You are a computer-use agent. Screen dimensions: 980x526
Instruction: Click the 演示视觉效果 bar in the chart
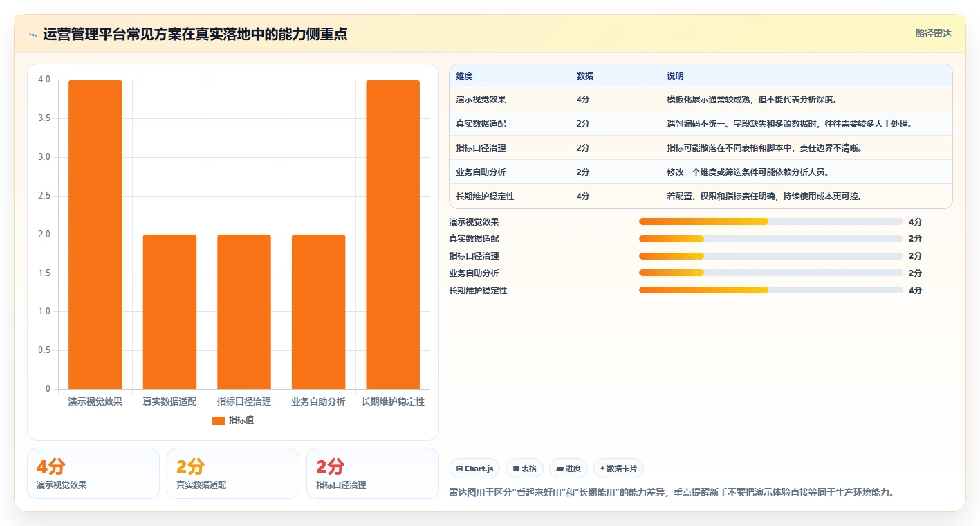tap(95, 235)
